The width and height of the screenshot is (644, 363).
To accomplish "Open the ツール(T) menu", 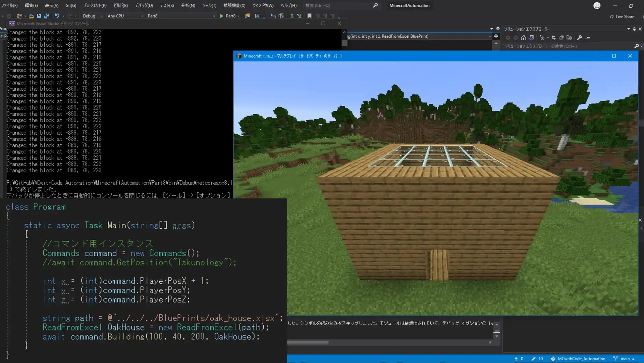I will coord(209,5).
